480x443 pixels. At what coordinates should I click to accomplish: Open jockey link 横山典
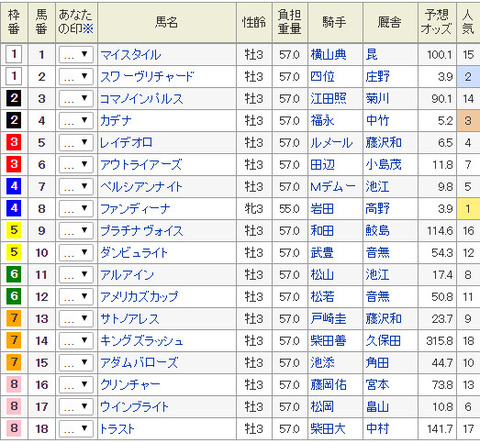tap(328, 55)
